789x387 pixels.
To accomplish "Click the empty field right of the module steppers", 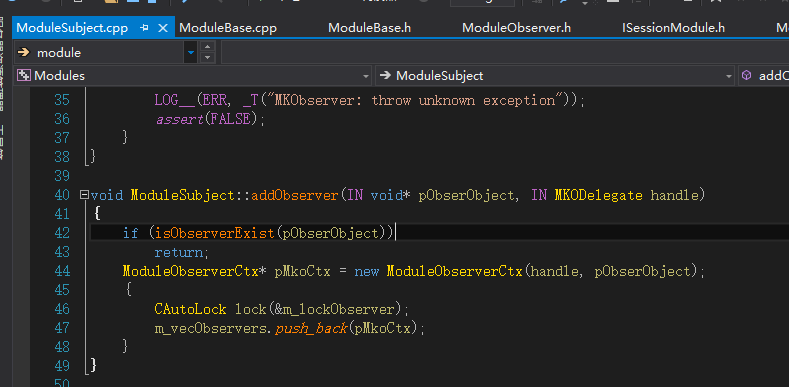I will 505,52.
